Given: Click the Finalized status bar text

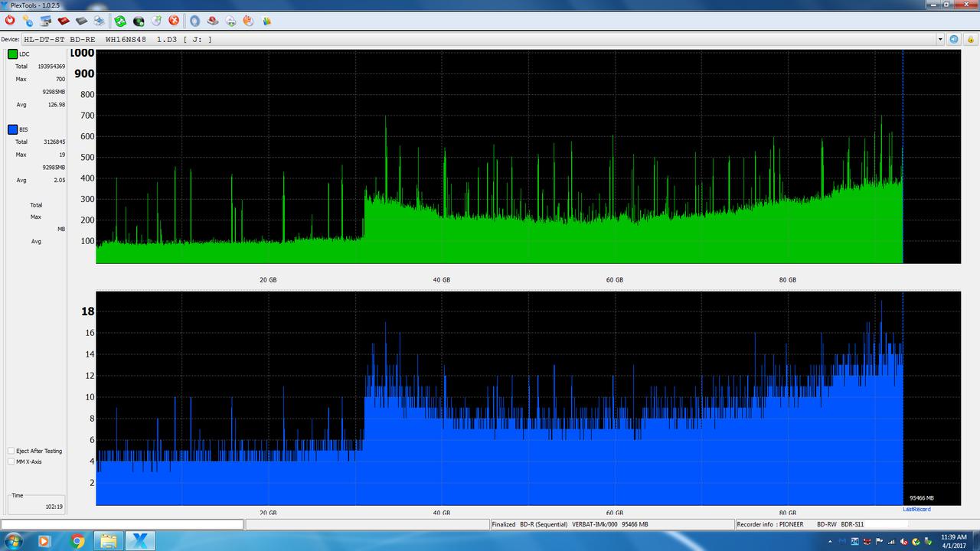Looking at the screenshot, I should pos(504,524).
